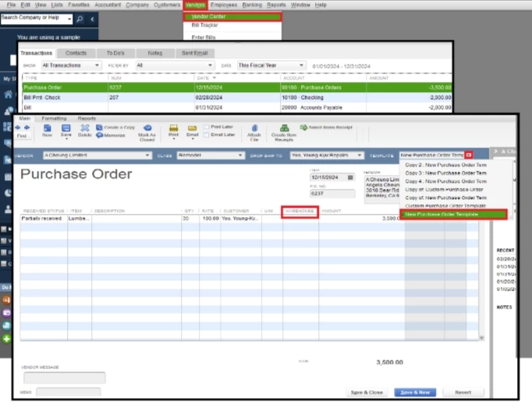Click the Print icon in toolbar
Screen dimensions: 532x413
coord(173,128)
